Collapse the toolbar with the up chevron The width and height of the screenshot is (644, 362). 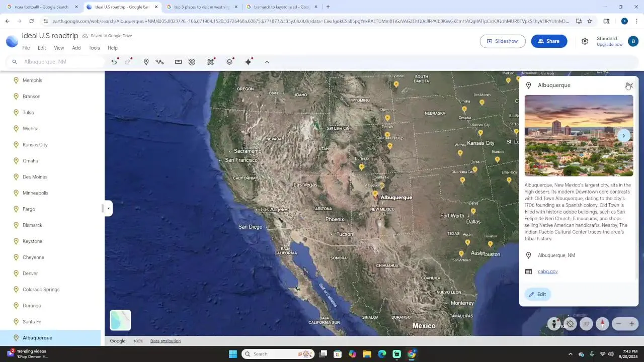pyautogui.click(x=267, y=62)
